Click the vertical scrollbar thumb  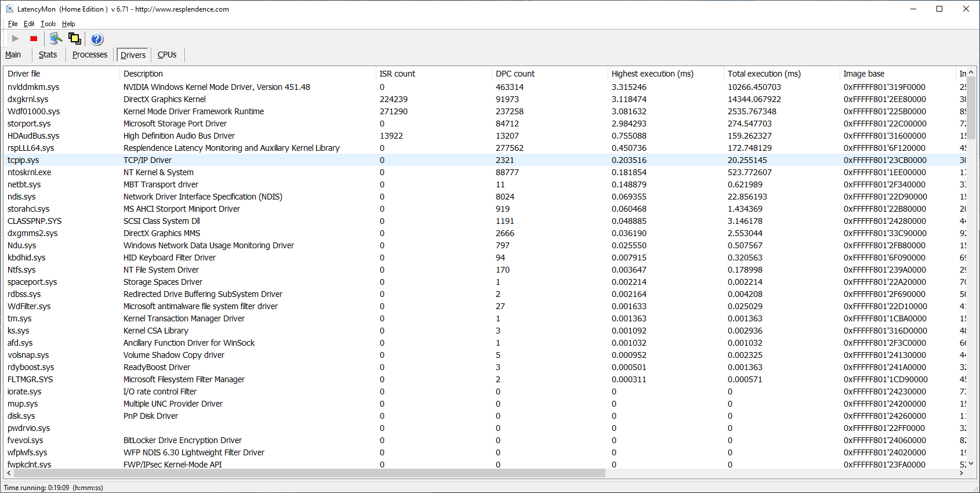point(971,108)
